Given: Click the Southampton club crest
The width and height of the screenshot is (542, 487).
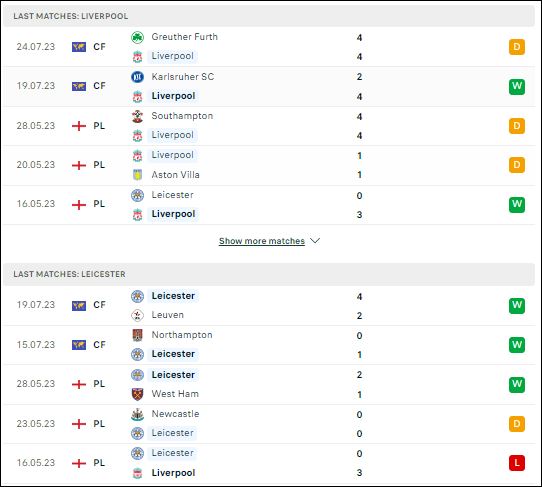Looking at the screenshot, I should (x=137, y=116).
